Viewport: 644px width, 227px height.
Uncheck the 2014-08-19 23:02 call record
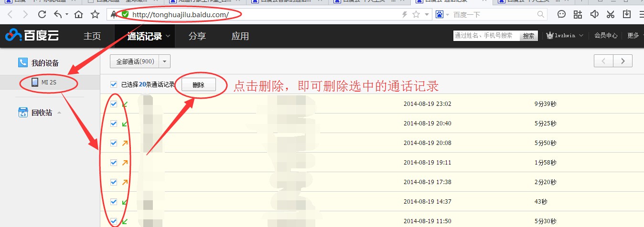(x=114, y=104)
